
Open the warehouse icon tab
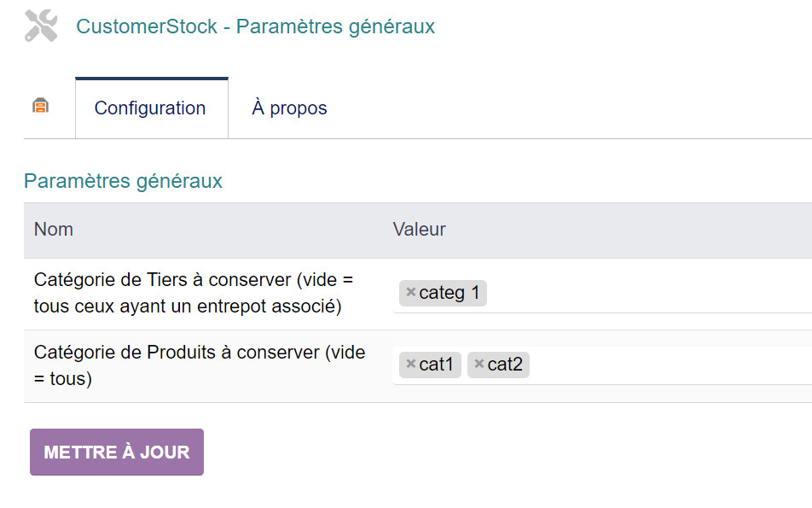[41, 107]
